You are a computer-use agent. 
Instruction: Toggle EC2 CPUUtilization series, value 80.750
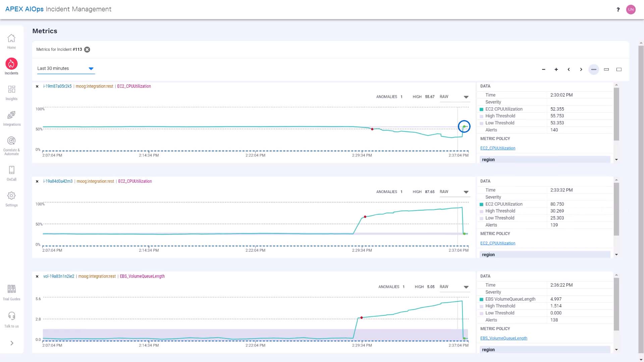[482, 204]
